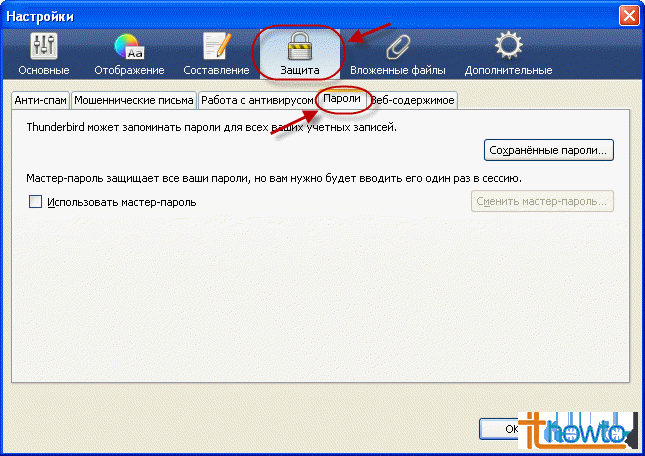
Task: Click the Мастер-пароль защищает description text
Action: [x=274, y=178]
